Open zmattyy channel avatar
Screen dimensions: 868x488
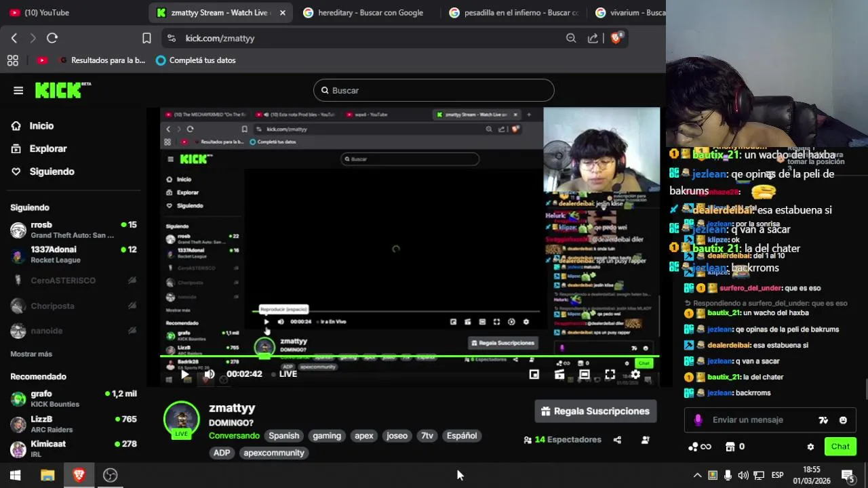point(181,418)
